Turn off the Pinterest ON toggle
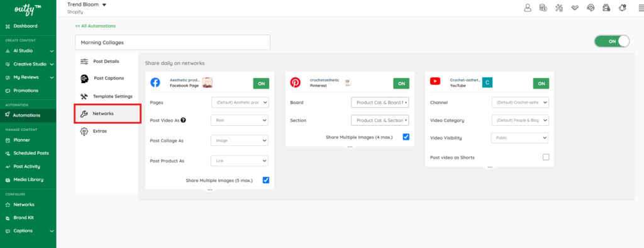The image size is (644, 248). point(401,83)
